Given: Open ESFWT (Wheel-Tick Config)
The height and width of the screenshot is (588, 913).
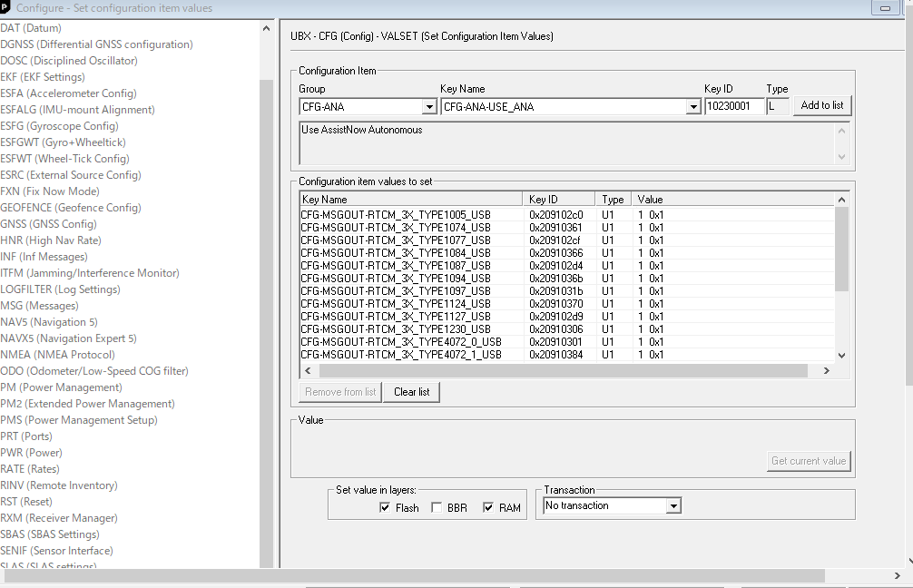Looking at the screenshot, I should [64, 159].
